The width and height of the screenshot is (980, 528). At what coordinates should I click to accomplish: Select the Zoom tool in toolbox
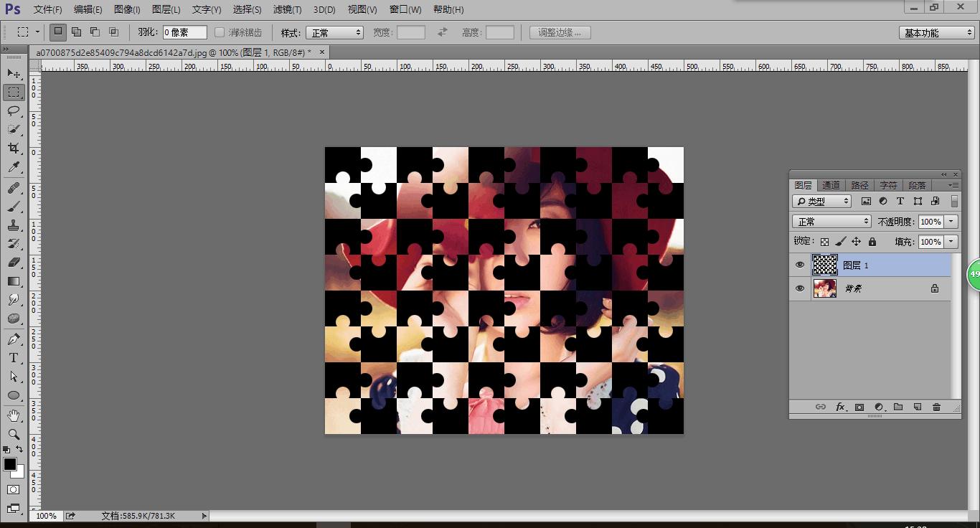coord(14,434)
